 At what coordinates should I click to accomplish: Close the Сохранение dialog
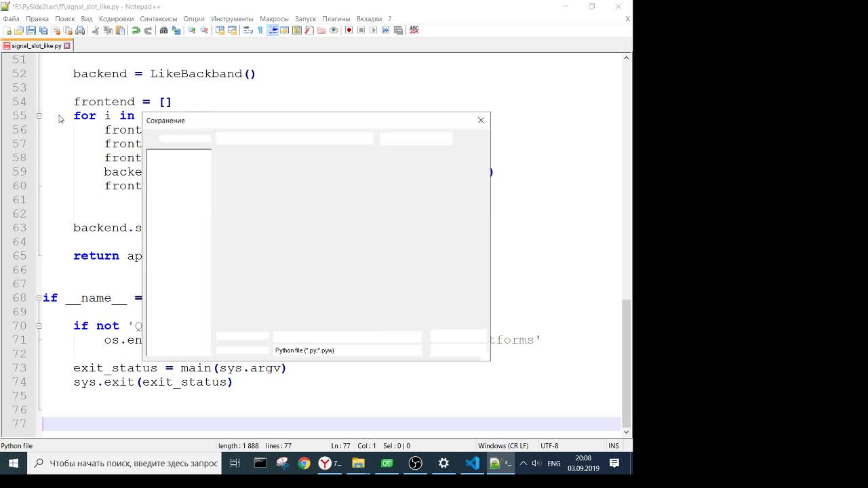[x=481, y=120]
